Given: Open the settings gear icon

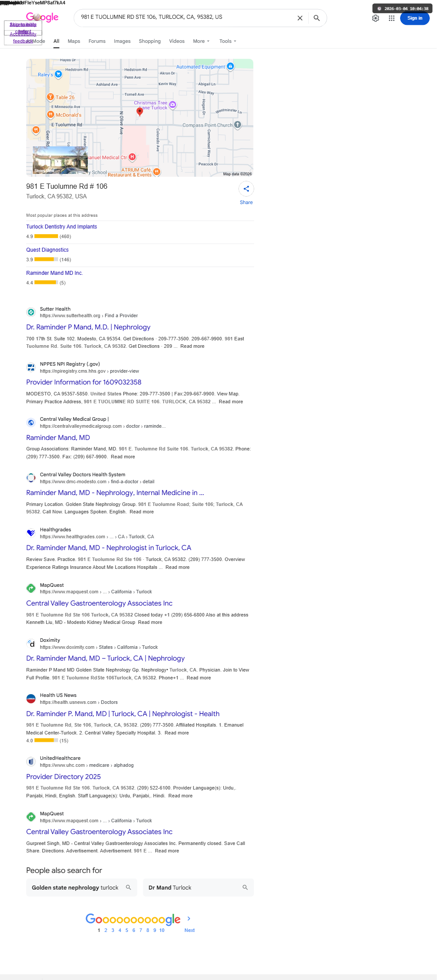Looking at the screenshot, I should pyautogui.click(x=376, y=18).
